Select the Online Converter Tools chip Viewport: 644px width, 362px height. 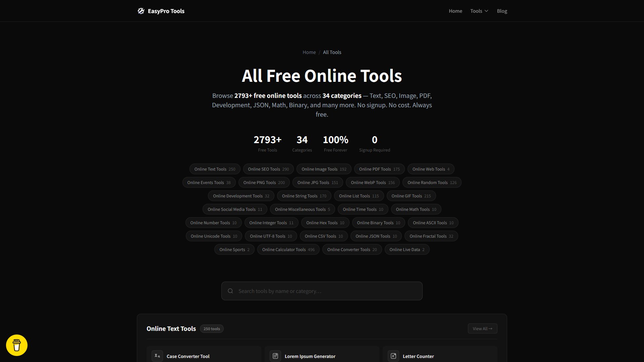pyautogui.click(x=352, y=249)
